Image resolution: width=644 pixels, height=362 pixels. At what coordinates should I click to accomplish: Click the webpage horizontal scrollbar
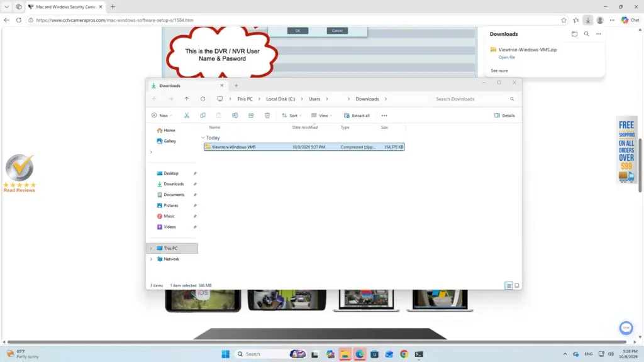[316, 342]
